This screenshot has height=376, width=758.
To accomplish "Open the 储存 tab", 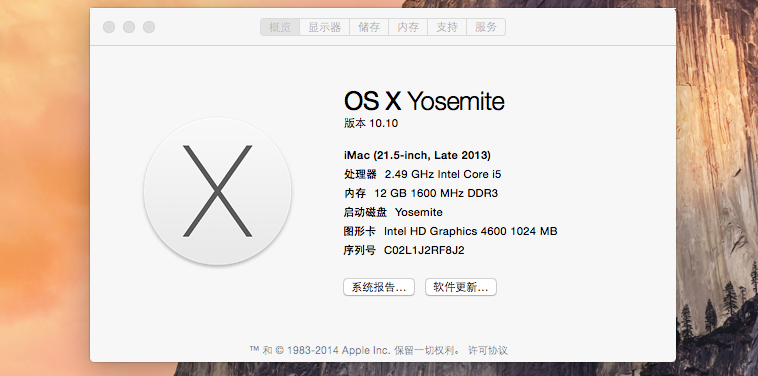I will coord(369,27).
